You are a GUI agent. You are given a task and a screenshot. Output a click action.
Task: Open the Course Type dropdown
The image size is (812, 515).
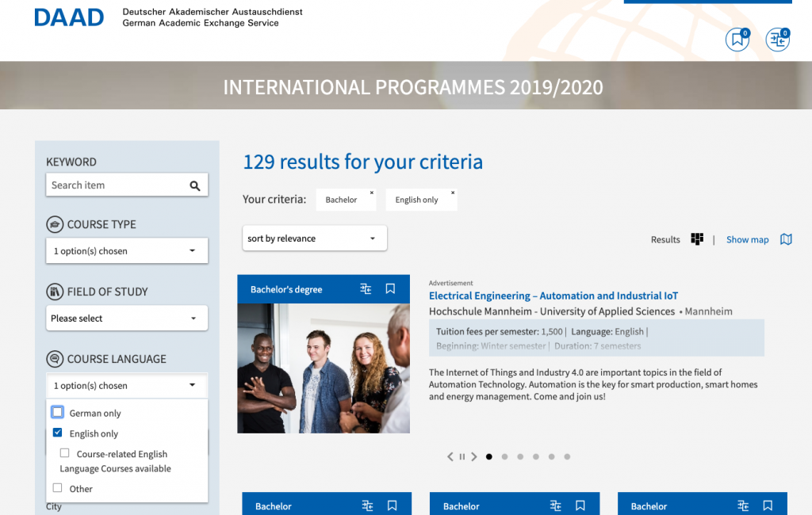coord(127,251)
